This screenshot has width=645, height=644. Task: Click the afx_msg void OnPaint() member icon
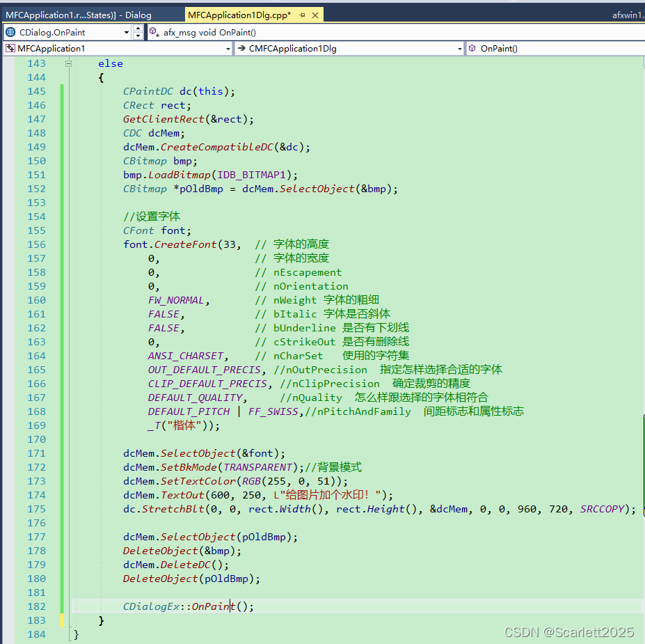point(154,32)
